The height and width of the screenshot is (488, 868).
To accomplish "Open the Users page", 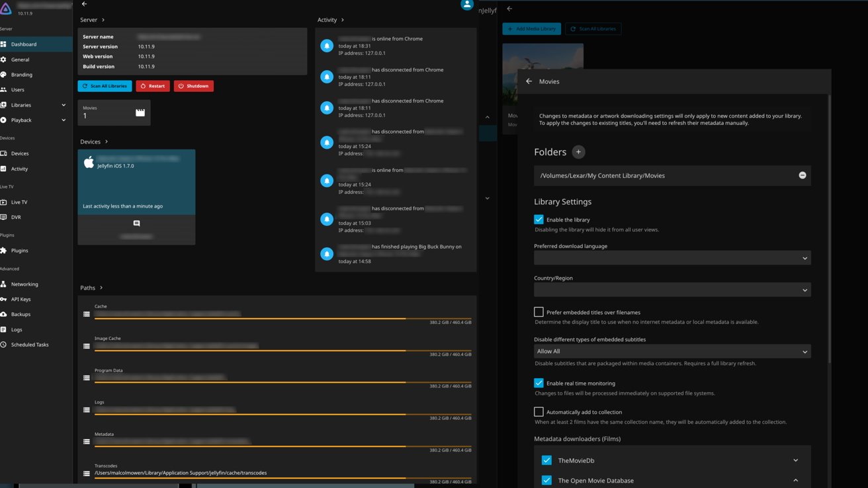I will click(36, 90).
